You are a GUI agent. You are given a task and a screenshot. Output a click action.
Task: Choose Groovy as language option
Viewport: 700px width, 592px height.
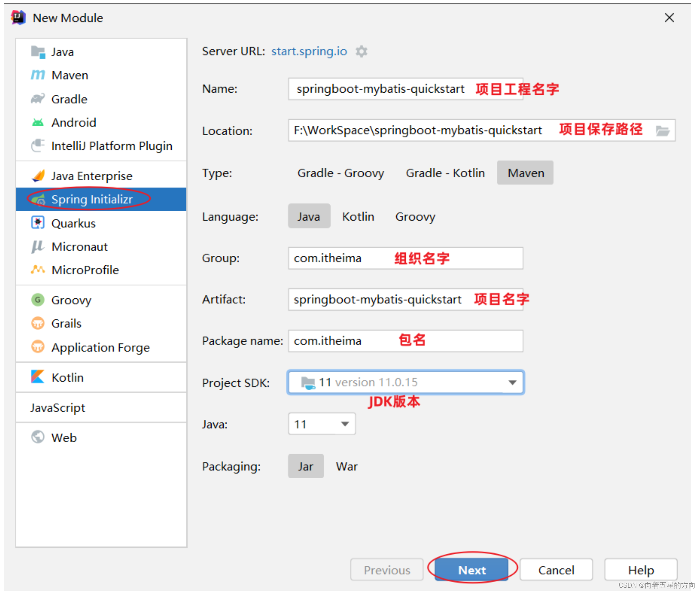(x=415, y=217)
